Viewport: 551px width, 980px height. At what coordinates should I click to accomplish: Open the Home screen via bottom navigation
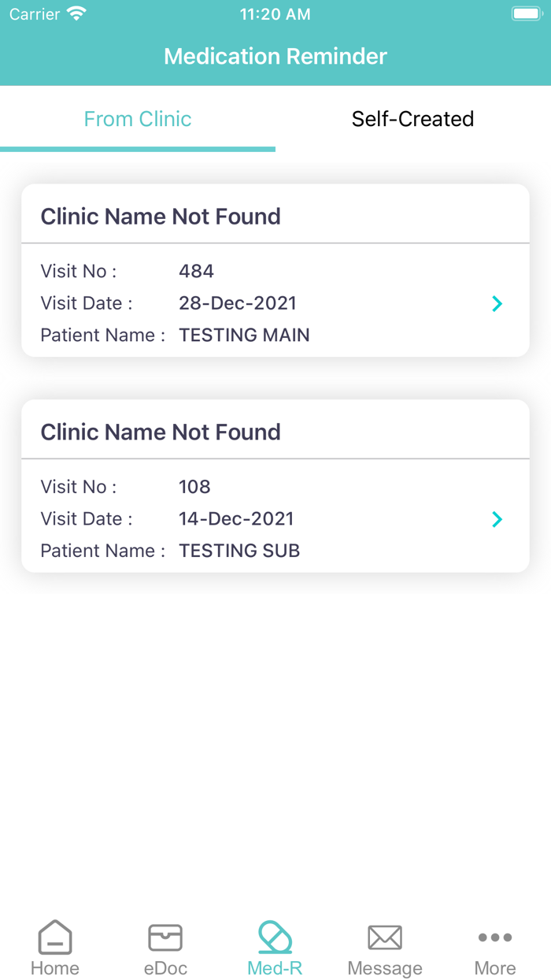click(54, 945)
